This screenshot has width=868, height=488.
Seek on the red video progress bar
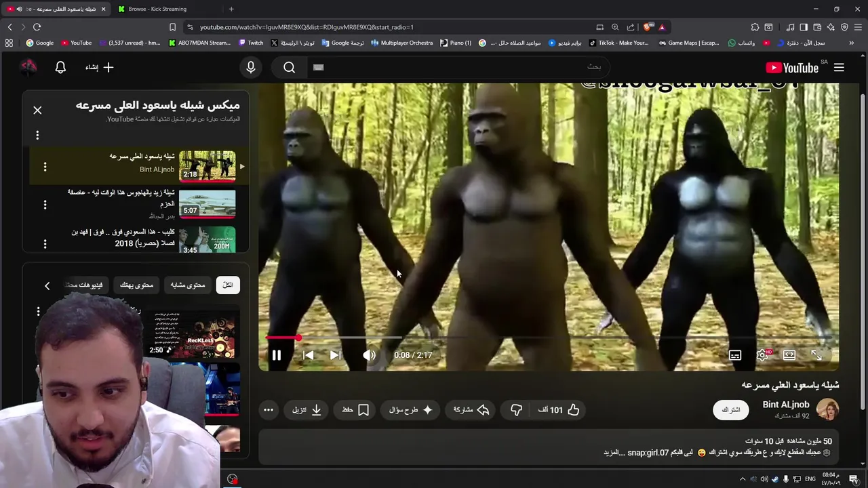549,337
